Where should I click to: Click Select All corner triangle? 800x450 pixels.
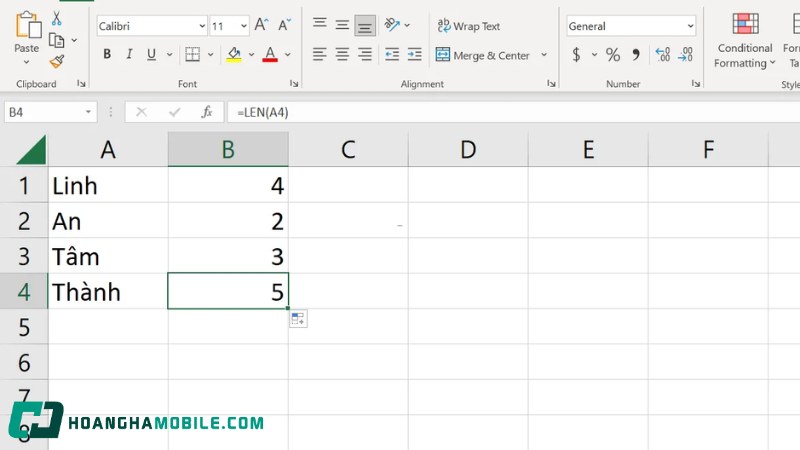click(32, 150)
